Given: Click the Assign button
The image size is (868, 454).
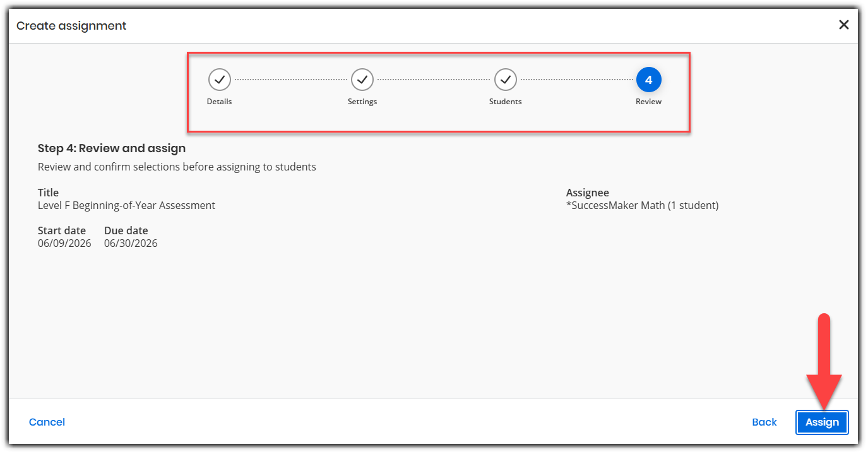Looking at the screenshot, I should pos(822,422).
